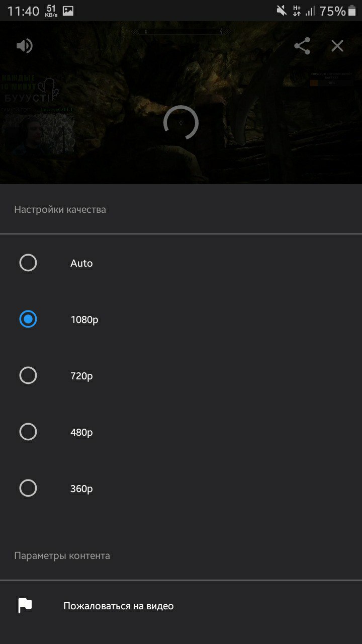This screenshot has height=644, width=362.
Task: Tap the gallery image icon in status bar
Action: (x=68, y=11)
